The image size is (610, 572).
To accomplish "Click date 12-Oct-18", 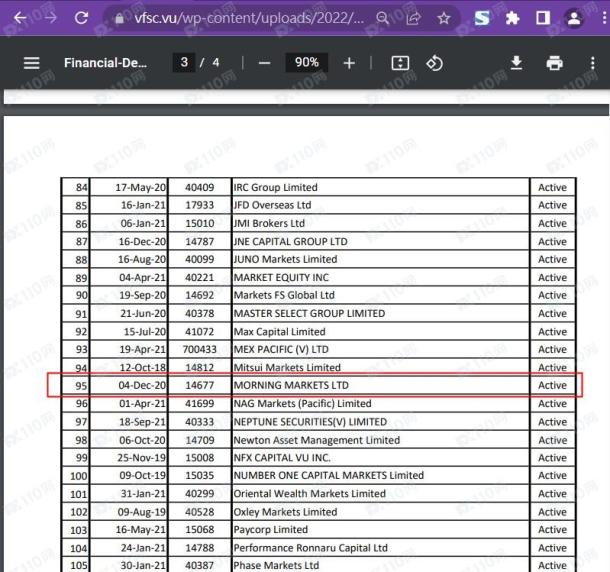I will pos(143,367).
